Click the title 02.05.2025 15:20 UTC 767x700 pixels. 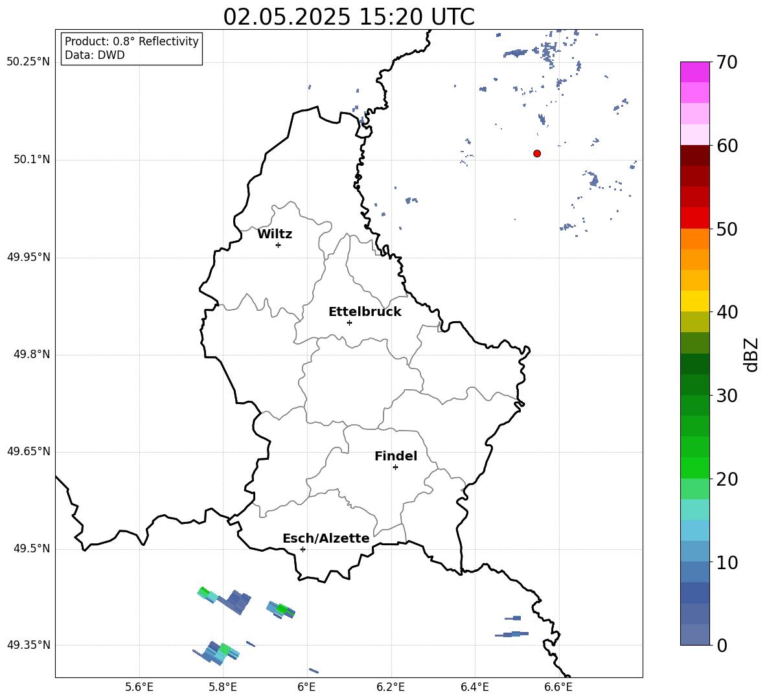[x=349, y=17]
